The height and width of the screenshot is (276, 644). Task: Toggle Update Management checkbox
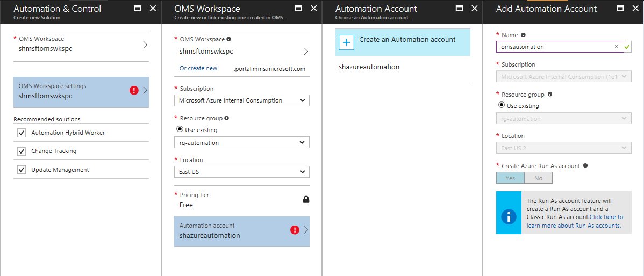(x=22, y=170)
